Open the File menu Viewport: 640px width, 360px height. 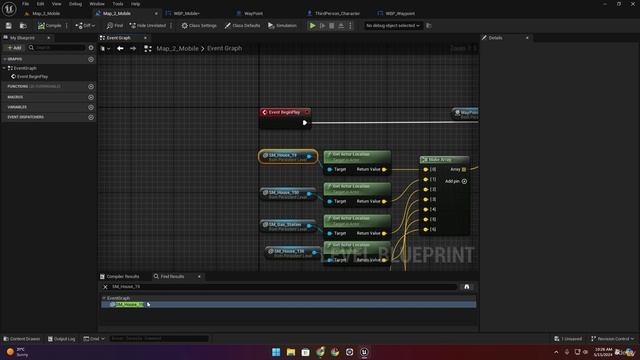point(25,4)
